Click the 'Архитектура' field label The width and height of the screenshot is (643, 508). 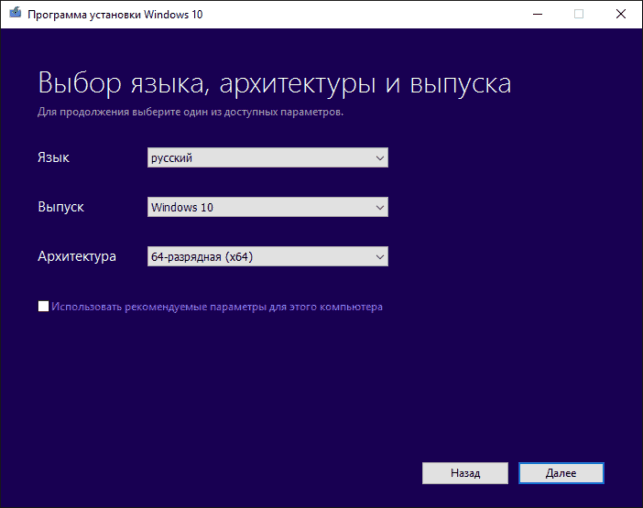77,257
